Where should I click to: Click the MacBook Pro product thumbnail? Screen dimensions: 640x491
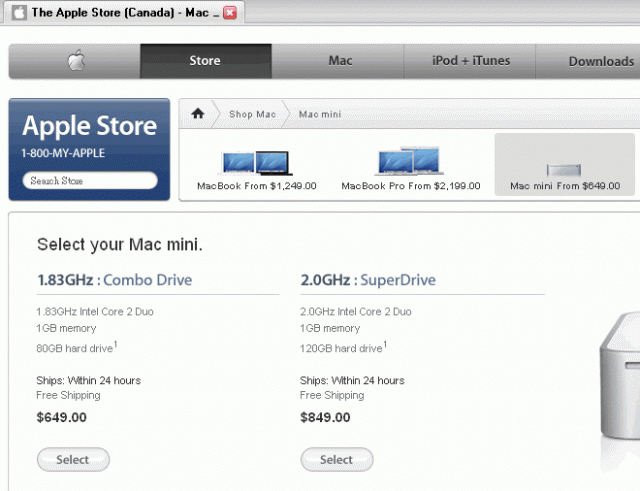click(x=409, y=161)
